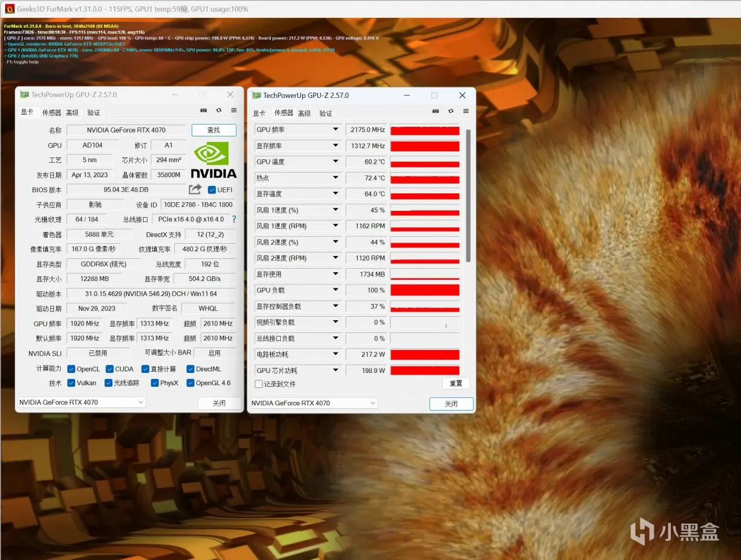Click the 1162 RPM fan speed reading

click(x=368, y=226)
